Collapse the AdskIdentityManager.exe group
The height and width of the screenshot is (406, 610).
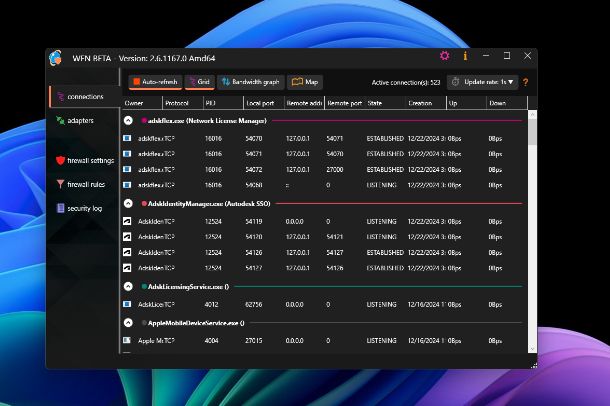click(128, 203)
